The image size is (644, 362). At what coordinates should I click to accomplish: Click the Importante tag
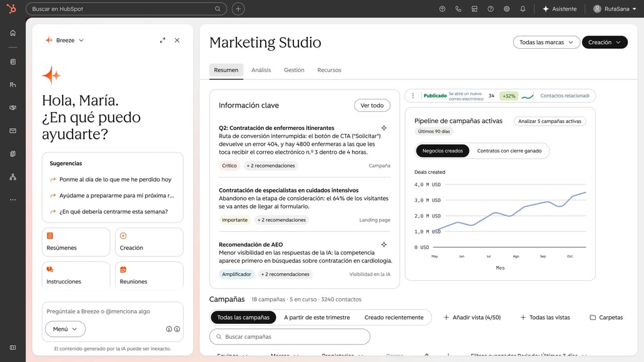click(234, 220)
